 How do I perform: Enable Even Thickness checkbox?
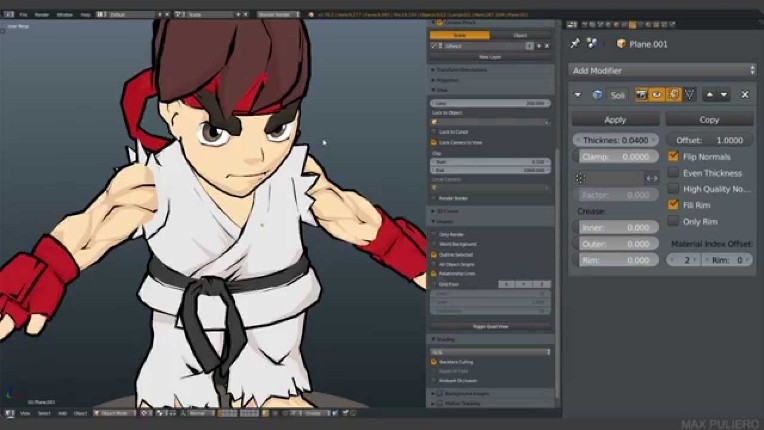673,172
